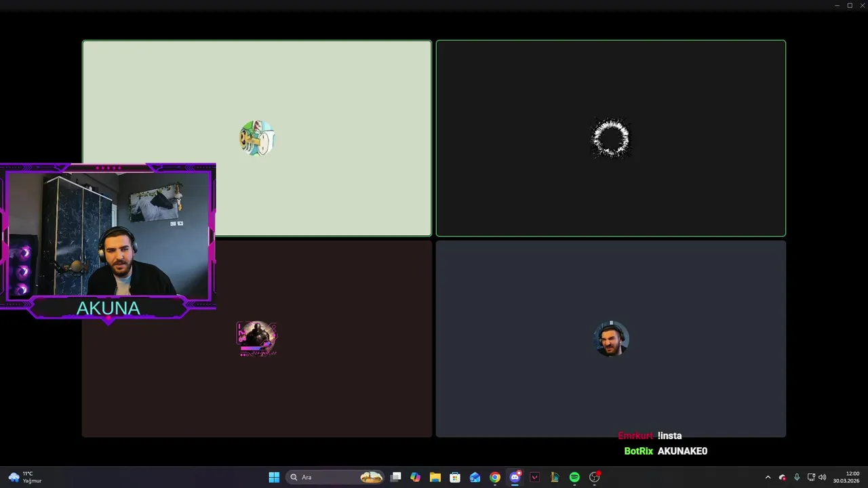The width and height of the screenshot is (868, 488).
Task: Click the BotRix username in the chat overlay
Action: tap(639, 451)
